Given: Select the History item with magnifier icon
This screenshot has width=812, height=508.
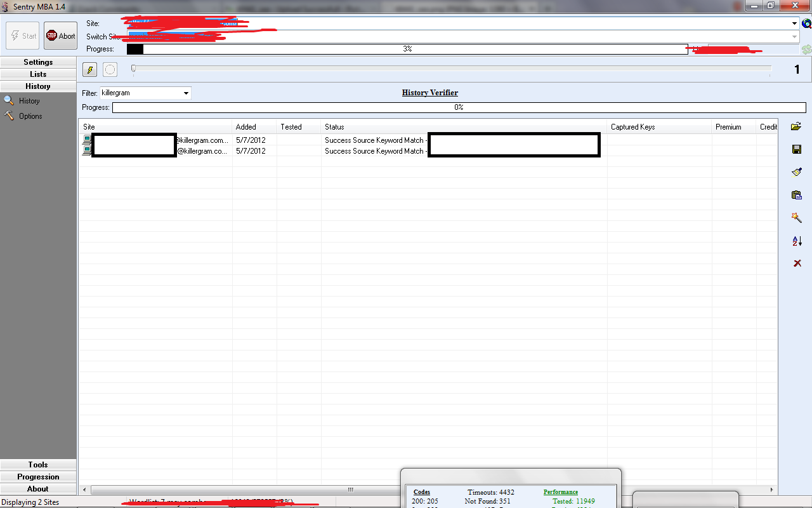Looking at the screenshot, I should pos(22,101).
